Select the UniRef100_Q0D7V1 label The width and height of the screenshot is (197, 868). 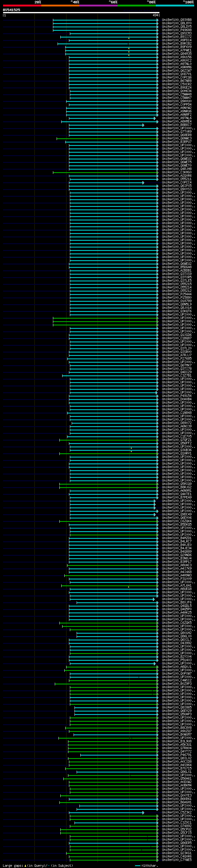tap(177, 74)
